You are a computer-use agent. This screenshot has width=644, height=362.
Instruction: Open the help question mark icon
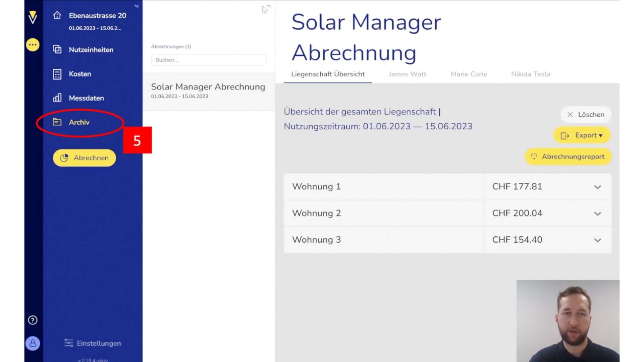(32, 320)
